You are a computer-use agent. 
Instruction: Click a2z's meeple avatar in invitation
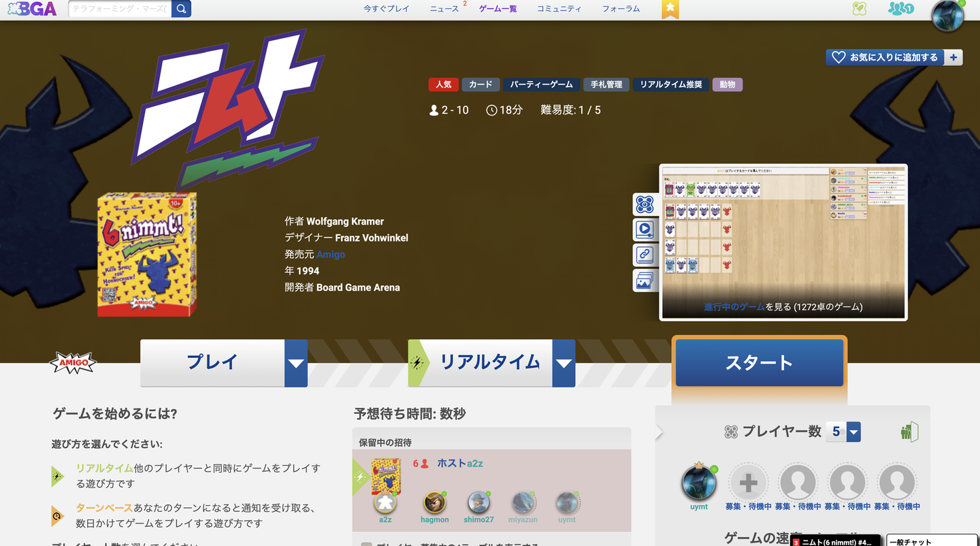tap(385, 502)
